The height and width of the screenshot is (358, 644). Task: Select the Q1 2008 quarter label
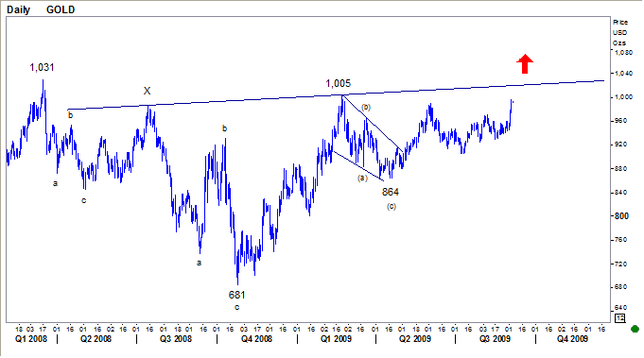[x=31, y=339]
